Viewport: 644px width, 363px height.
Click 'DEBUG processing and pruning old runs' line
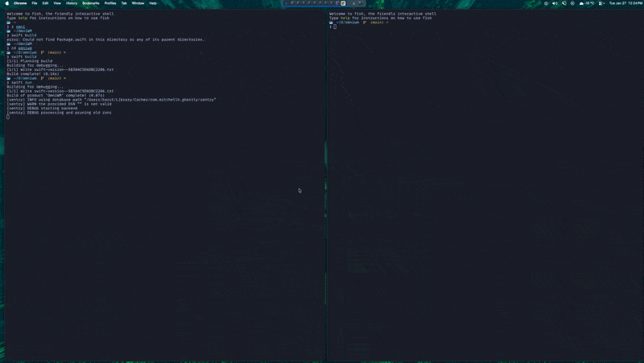point(59,113)
